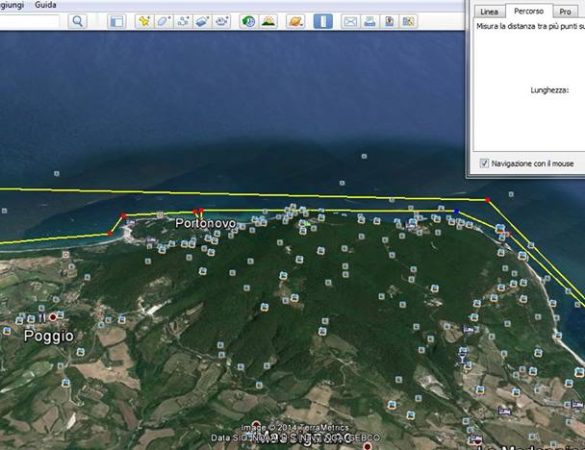585x450 pixels.
Task: Switch to the Percorso tab
Action: (x=528, y=11)
